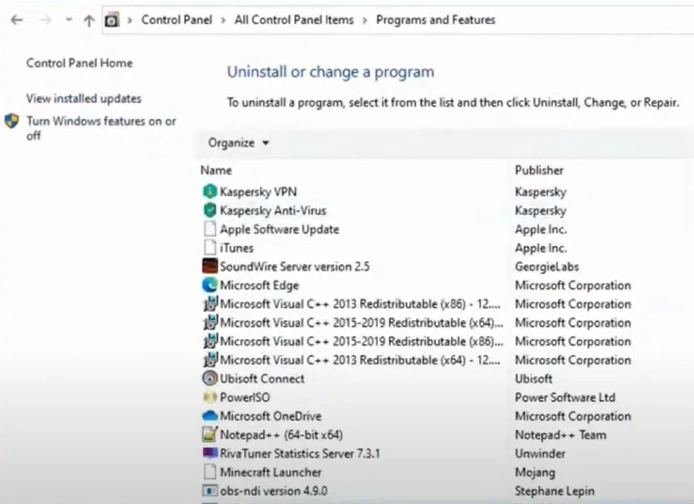Click the Kaspersky Anti-Virus shield icon
694x504 pixels.
210,210
